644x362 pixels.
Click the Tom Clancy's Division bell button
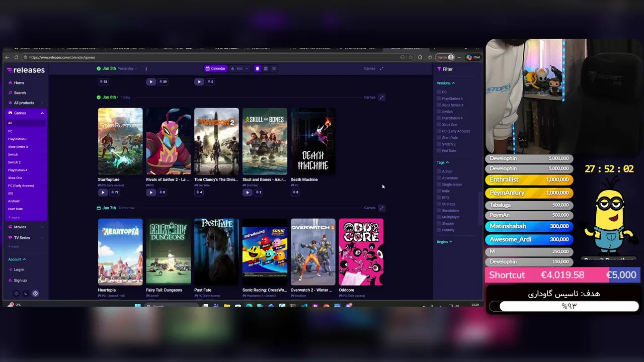click(199, 192)
